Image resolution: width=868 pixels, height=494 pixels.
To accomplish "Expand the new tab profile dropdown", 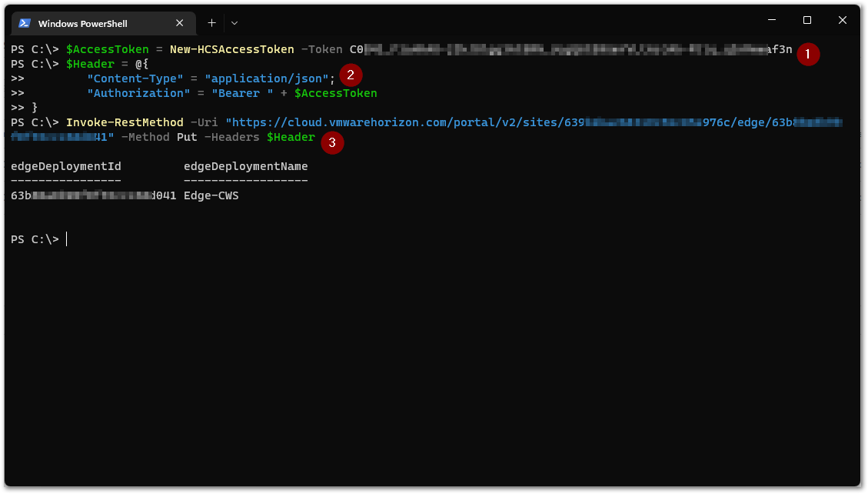I will coord(234,23).
